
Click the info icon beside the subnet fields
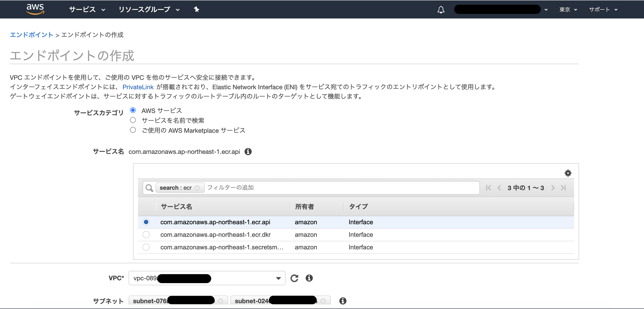click(343, 301)
